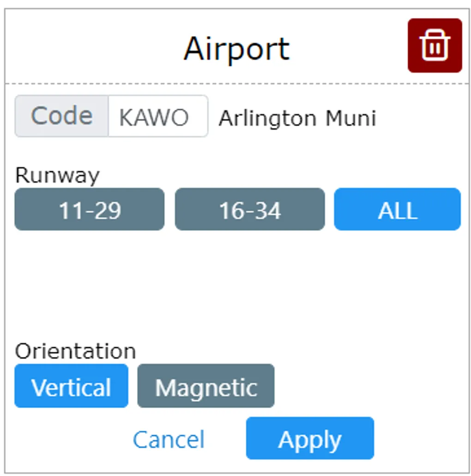Click the Airport panel title
Image resolution: width=471 pixels, height=476 pixels.
pyautogui.click(x=236, y=48)
